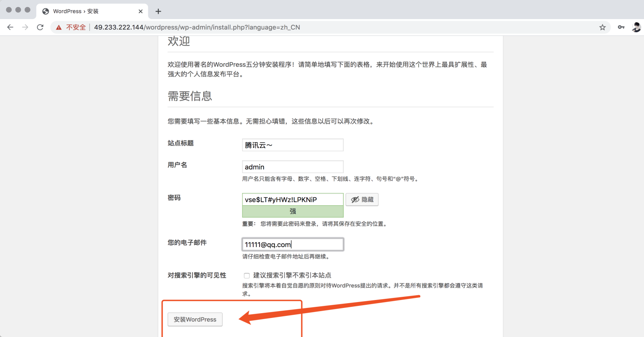Image resolution: width=644 pixels, height=337 pixels.
Task: Select the WordPress › 安装 tab
Action: 92,11
